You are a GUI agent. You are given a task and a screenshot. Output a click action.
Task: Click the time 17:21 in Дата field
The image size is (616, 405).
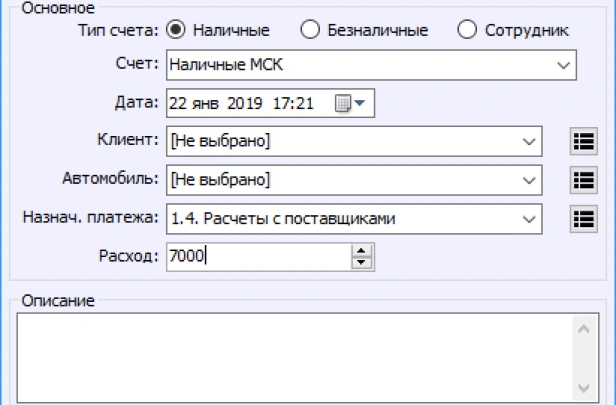(x=304, y=103)
